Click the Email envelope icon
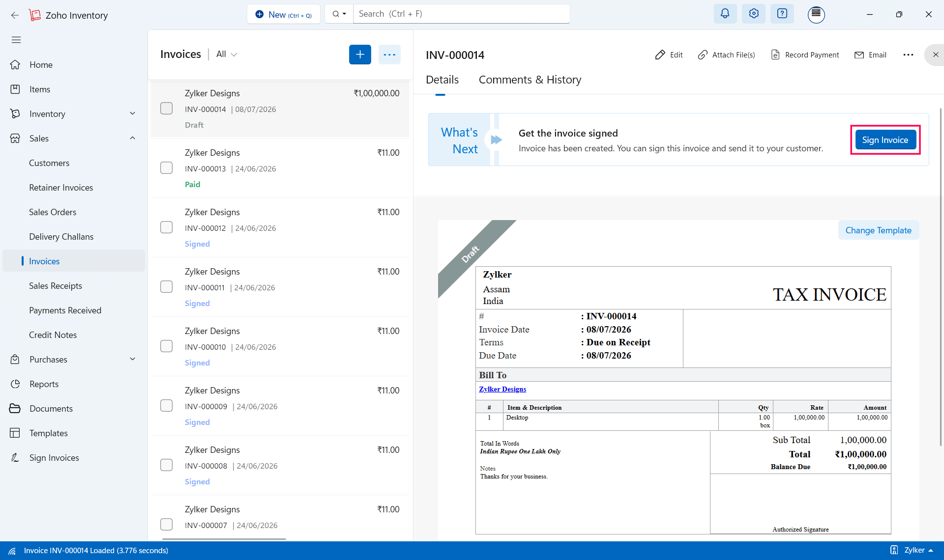944x560 pixels. [x=859, y=55]
